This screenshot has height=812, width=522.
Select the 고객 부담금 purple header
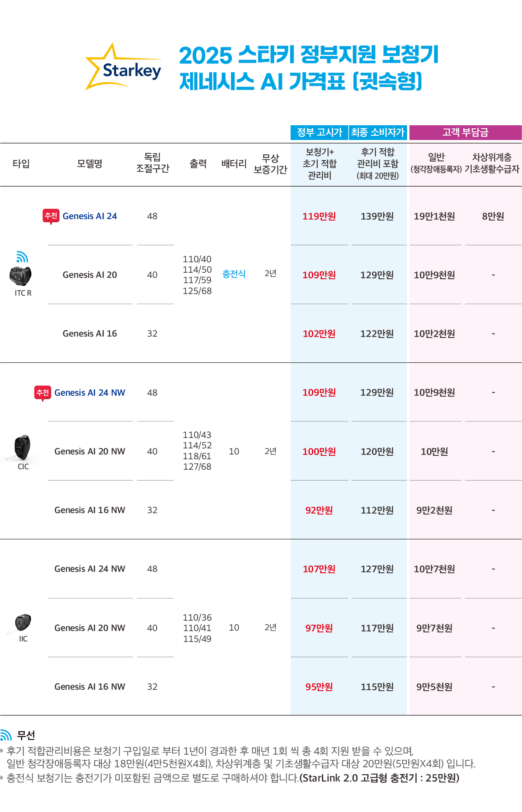(465, 133)
